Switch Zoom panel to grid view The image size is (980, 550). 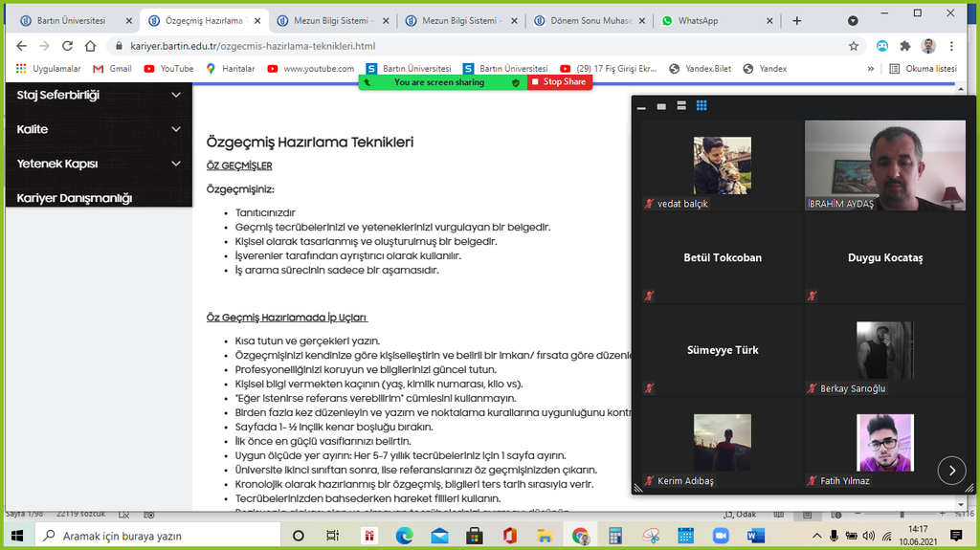tap(702, 106)
